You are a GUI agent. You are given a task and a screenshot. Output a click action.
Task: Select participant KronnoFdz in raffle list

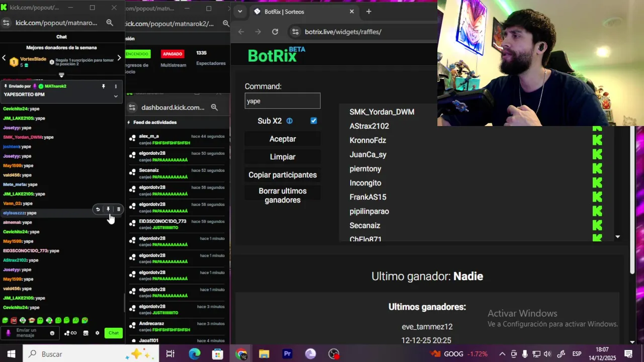tap(368, 140)
